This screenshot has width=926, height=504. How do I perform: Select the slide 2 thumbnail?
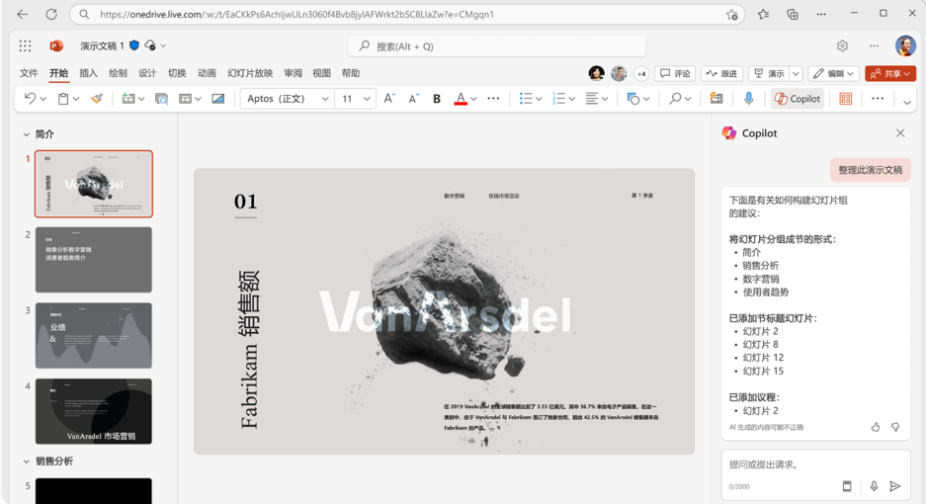93,260
